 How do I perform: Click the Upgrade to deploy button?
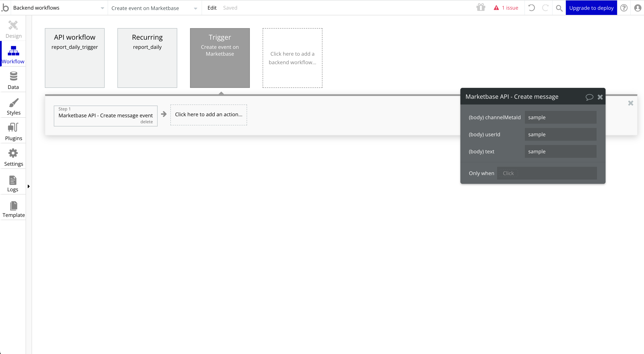pyautogui.click(x=591, y=8)
